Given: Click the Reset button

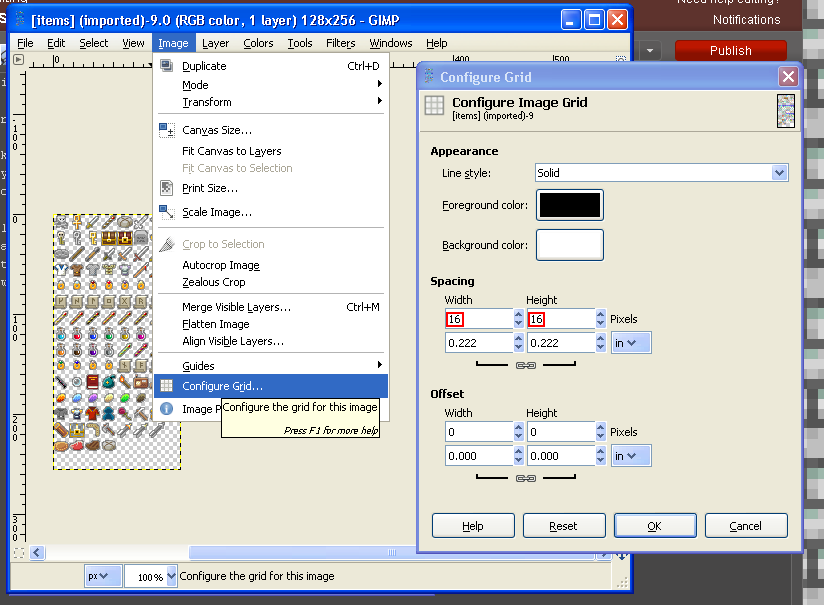Looking at the screenshot, I should click(x=564, y=526).
